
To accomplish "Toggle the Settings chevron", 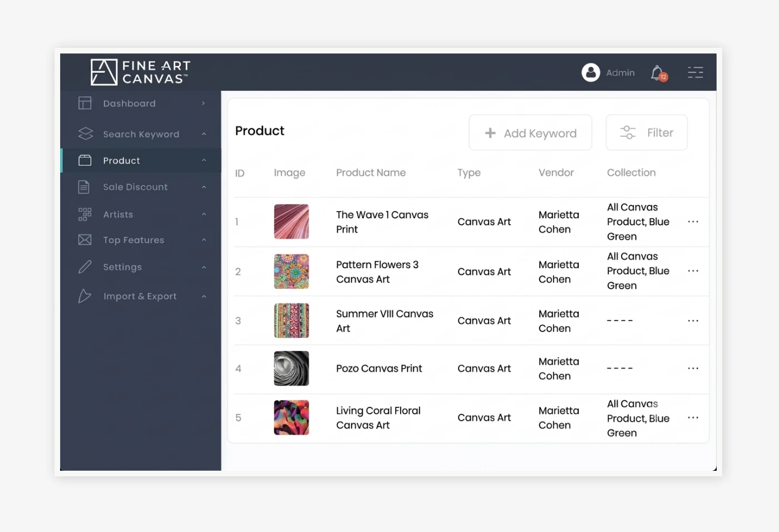I will coord(204,267).
